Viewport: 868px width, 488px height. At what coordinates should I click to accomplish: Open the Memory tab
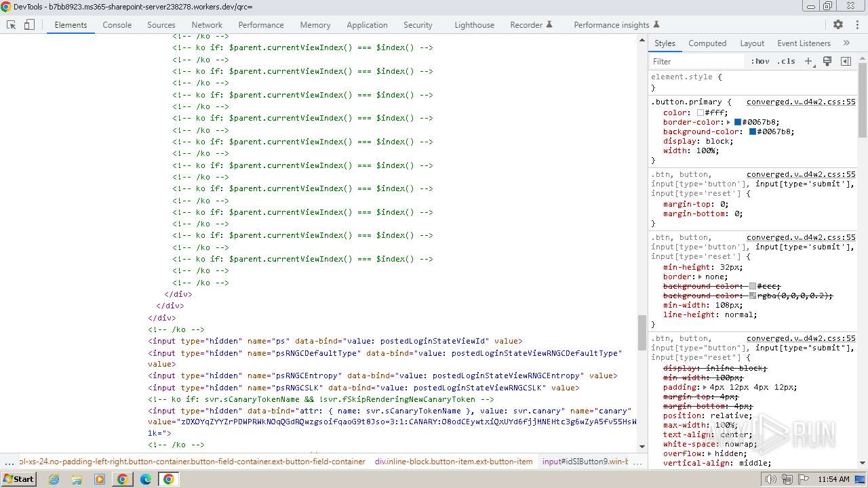(315, 24)
